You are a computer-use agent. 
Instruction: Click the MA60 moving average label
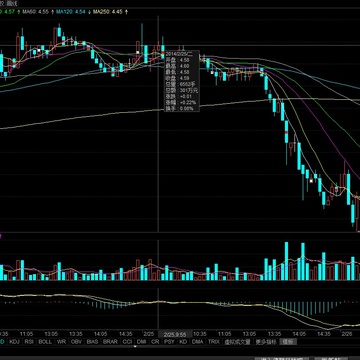pyautogui.click(x=36, y=12)
